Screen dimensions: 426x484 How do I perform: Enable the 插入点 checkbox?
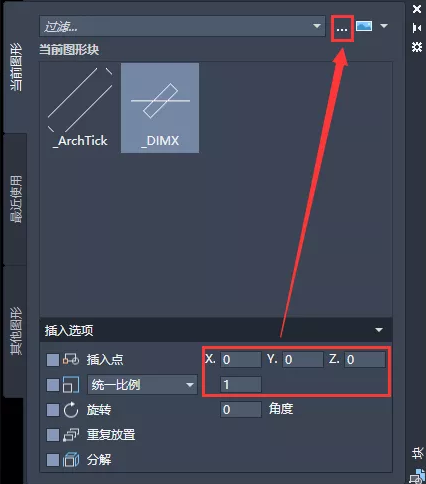[x=53, y=360]
